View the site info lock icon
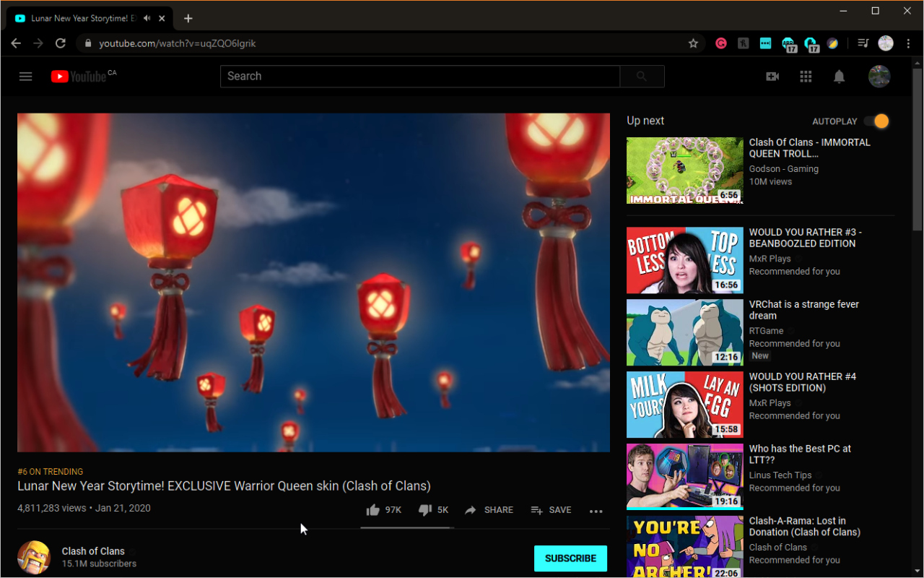924x578 pixels. coord(88,43)
